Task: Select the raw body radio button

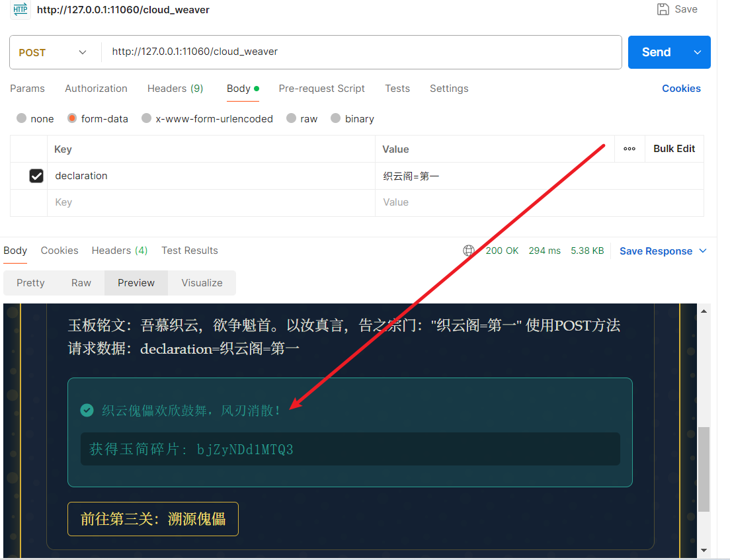Action: [x=291, y=118]
